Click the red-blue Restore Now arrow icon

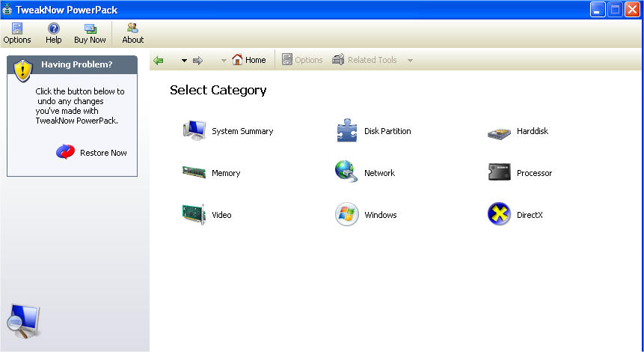click(65, 152)
